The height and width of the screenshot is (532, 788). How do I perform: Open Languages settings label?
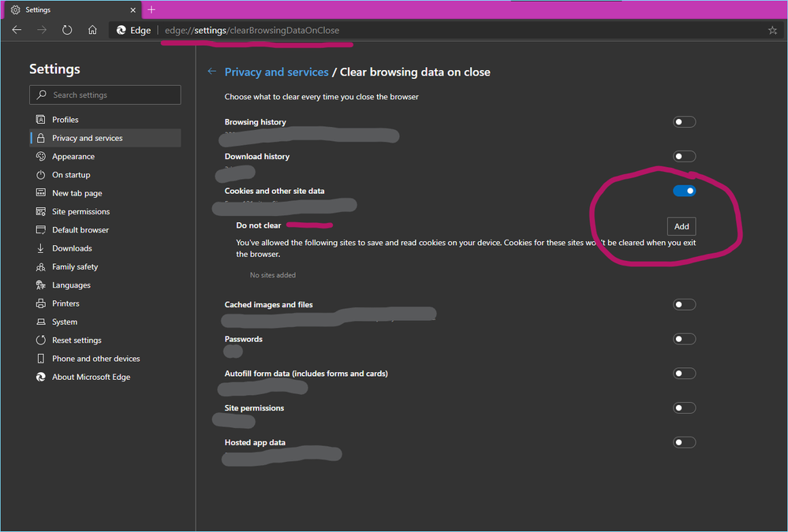coord(71,285)
